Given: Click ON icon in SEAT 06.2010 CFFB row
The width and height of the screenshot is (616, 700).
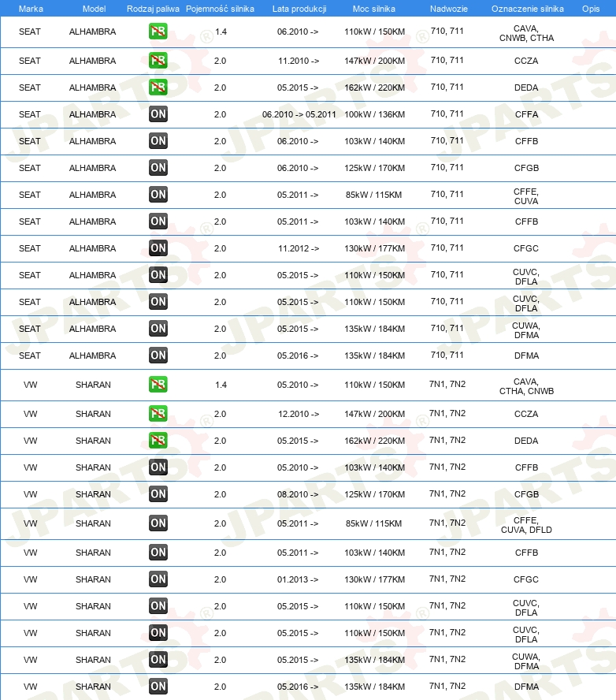Looking at the screenshot, I should (x=158, y=140).
